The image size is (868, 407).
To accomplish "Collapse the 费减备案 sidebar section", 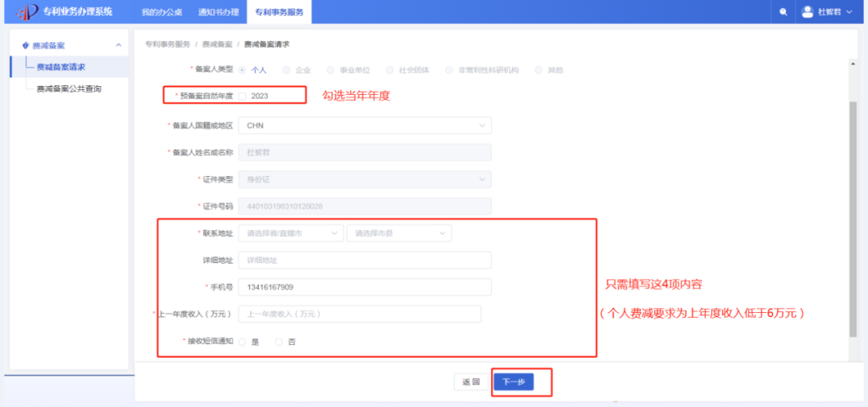I will coord(118,45).
